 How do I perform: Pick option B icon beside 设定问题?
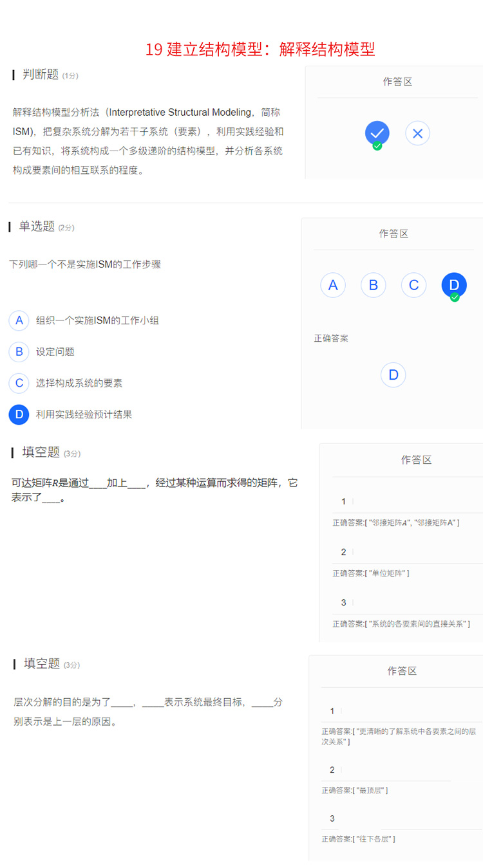point(19,351)
